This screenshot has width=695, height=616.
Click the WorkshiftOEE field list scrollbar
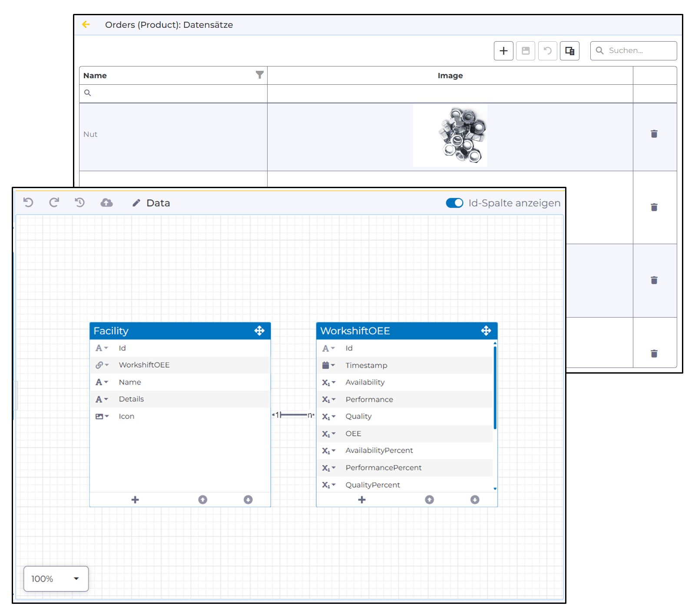(495, 387)
